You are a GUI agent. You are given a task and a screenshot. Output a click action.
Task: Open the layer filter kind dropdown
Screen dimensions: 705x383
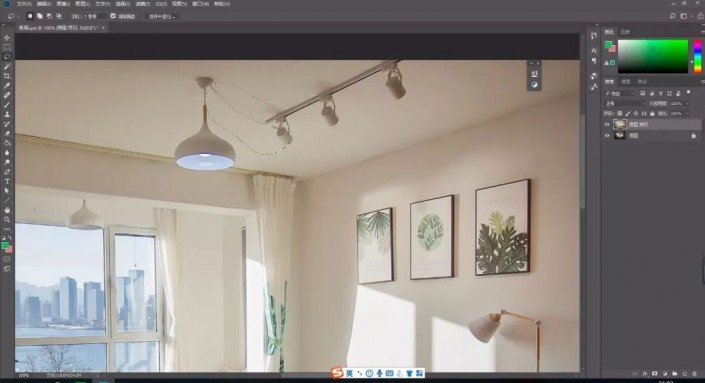619,93
